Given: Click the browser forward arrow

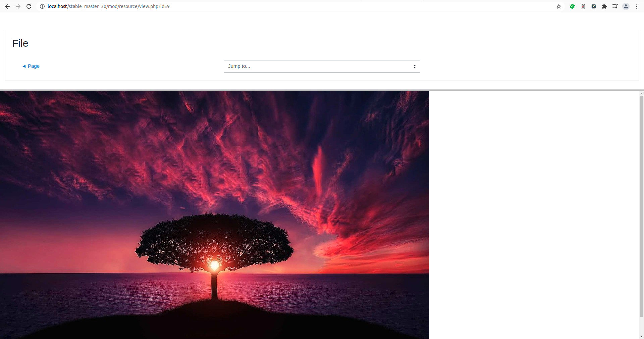Looking at the screenshot, I should tap(18, 6).
